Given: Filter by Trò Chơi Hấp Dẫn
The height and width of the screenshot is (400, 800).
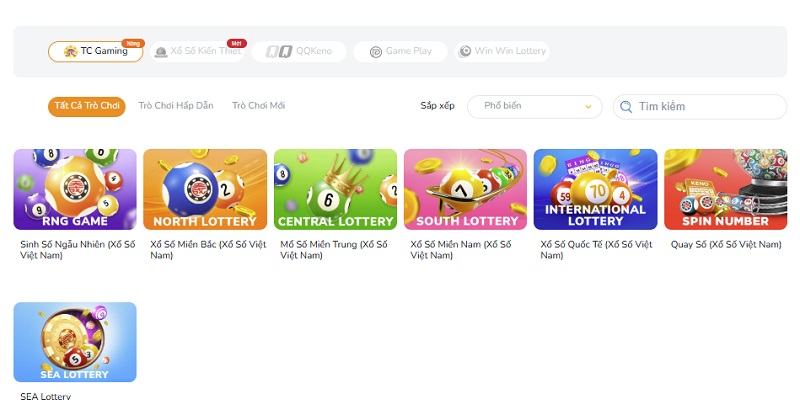Looking at the screenshot, I should (176, 106).
